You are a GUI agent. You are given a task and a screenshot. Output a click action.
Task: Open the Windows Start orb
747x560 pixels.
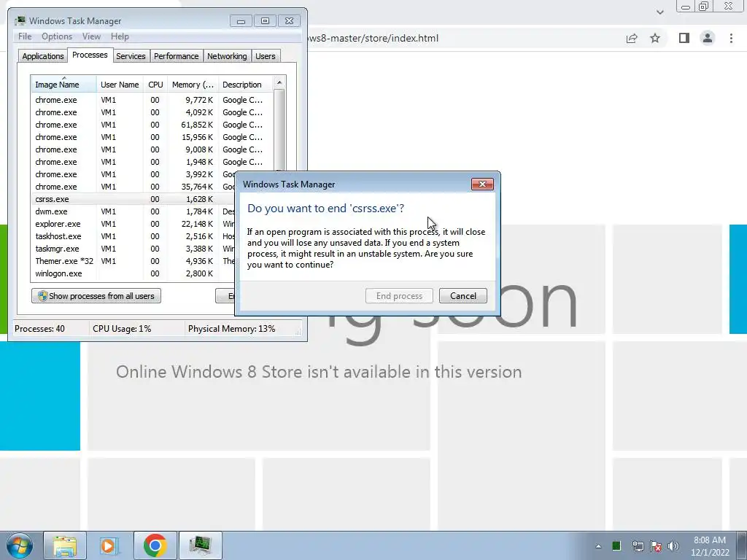(19, 545)
